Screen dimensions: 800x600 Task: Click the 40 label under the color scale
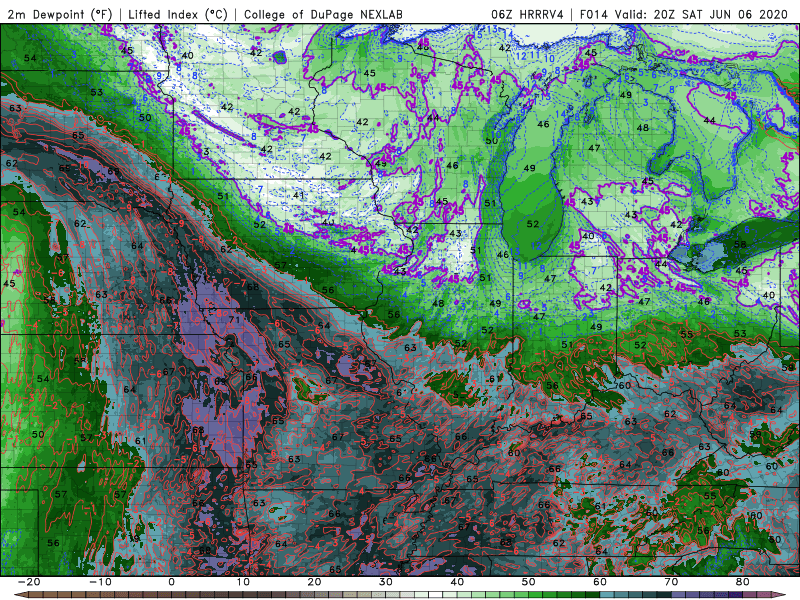point(457,582)
